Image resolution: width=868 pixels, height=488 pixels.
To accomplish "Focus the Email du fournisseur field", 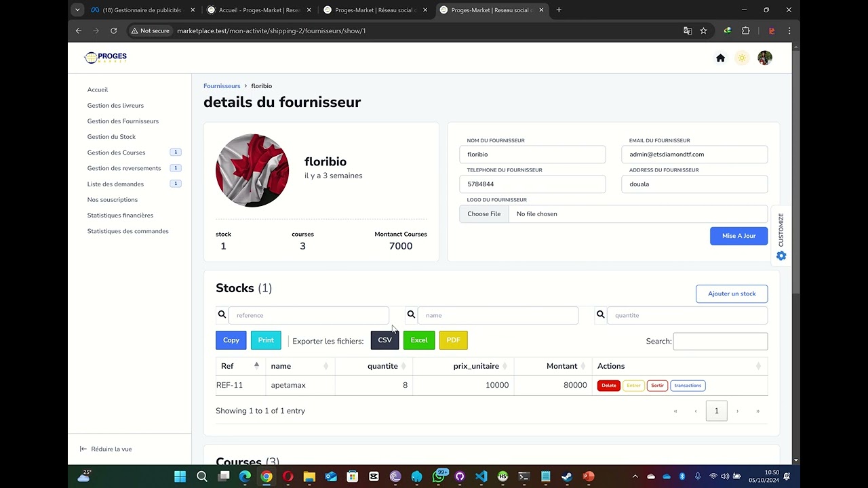I will point(694,155).
